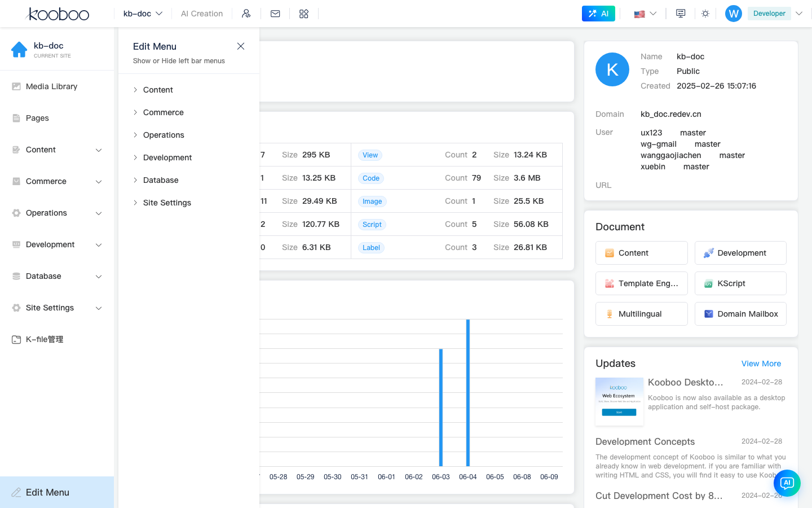Click the kb_doc.redev.cn domain text

pyautogui.click(x=671, y=114)
